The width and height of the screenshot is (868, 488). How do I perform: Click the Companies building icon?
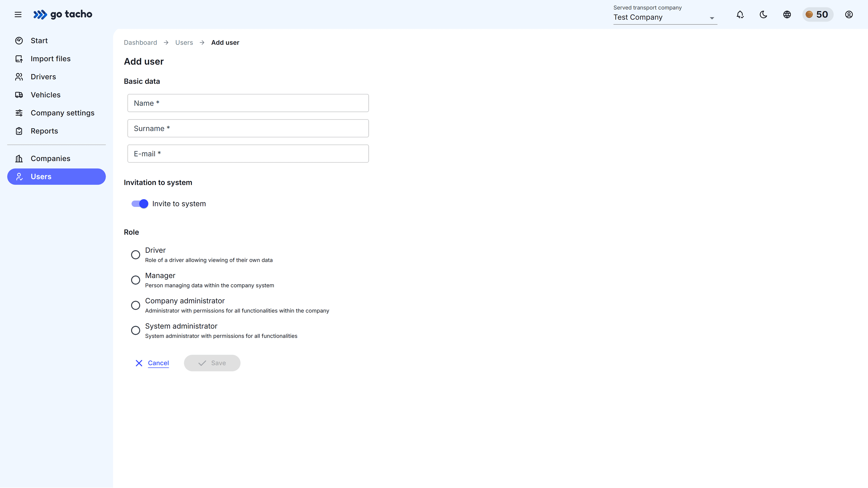(19, 159)
